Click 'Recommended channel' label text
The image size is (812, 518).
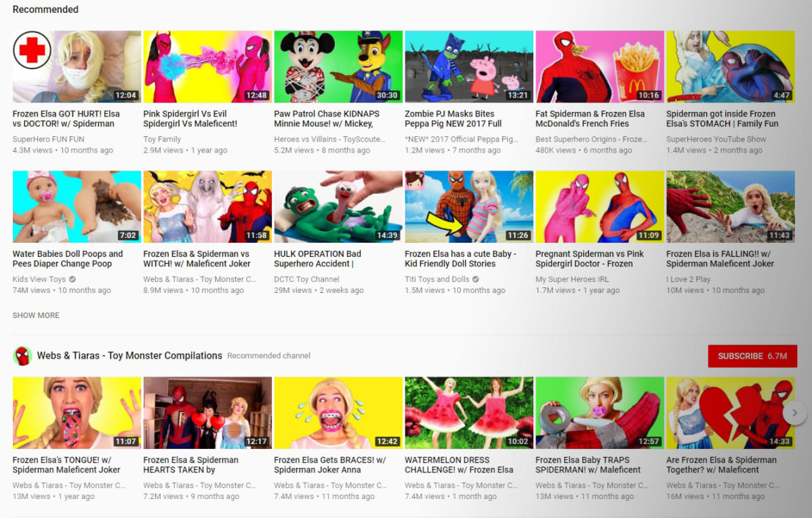(x=269, y=356)
